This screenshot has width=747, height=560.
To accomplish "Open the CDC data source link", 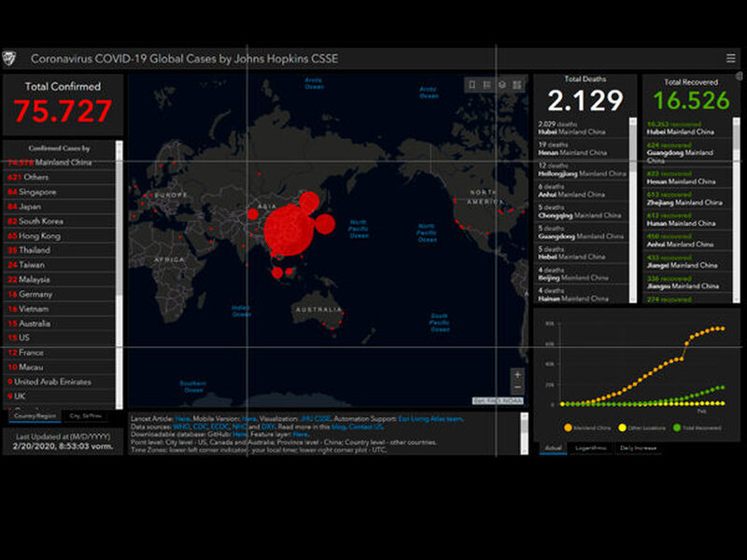I will pyautogui.click(x=200, y=427).
